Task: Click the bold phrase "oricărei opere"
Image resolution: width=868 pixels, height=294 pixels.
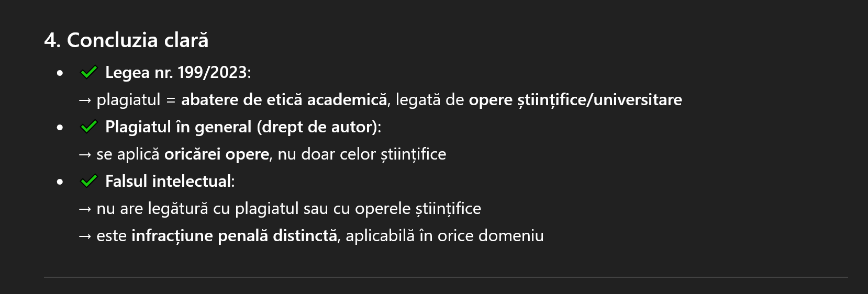Action: 216,154
